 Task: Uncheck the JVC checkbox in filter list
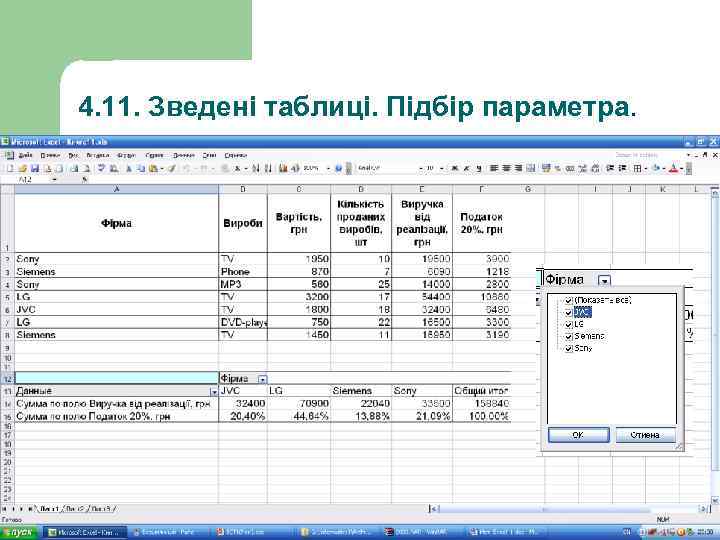tap(568, 313)
